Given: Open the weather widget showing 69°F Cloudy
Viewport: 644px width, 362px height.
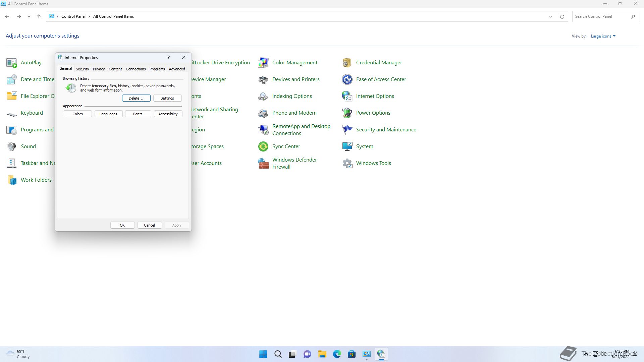Looking at the screenshot, I should (18, 354).
